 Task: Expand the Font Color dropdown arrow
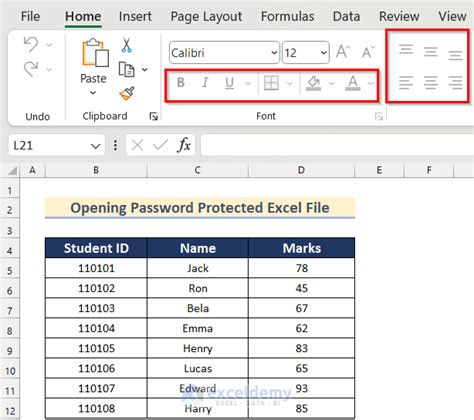coord(371,83)
